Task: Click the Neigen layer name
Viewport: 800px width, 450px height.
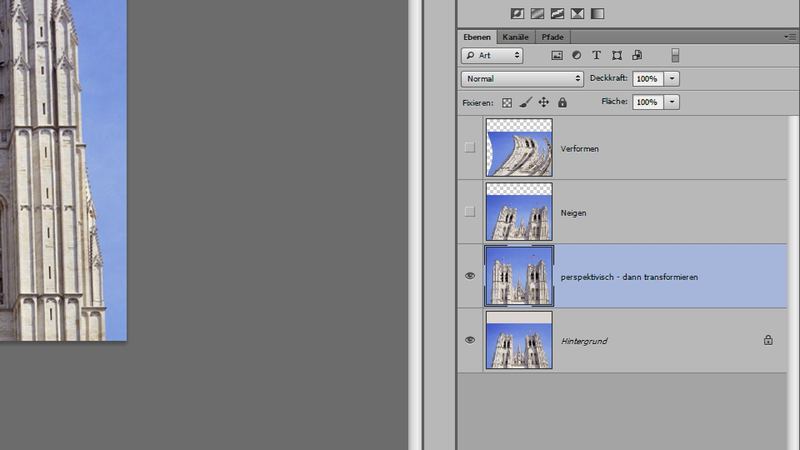Action: [573, 213]
